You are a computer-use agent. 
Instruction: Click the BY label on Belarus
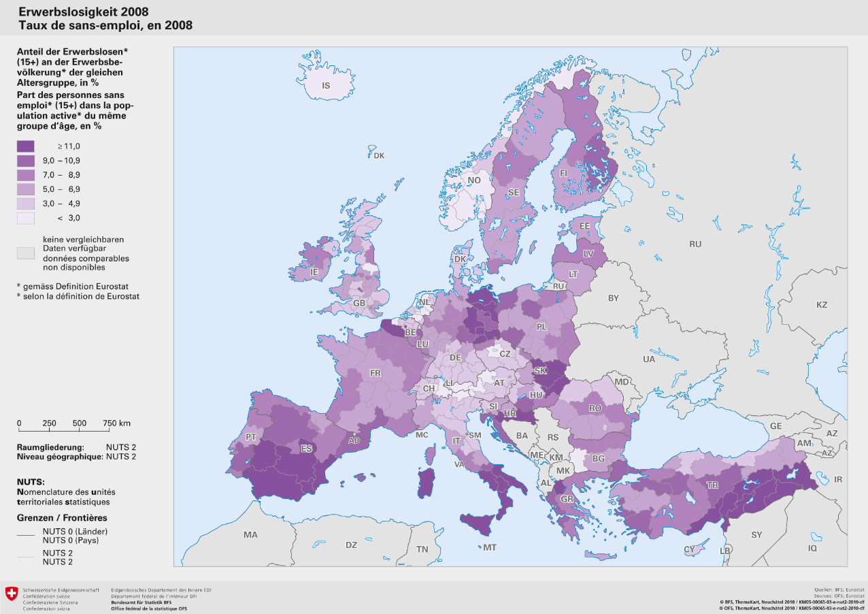pos(614,298)
